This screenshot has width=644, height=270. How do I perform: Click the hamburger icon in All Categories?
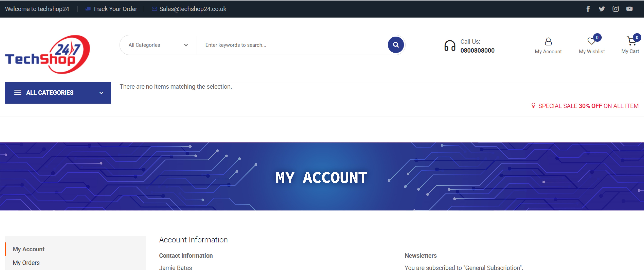coord(17,92)
